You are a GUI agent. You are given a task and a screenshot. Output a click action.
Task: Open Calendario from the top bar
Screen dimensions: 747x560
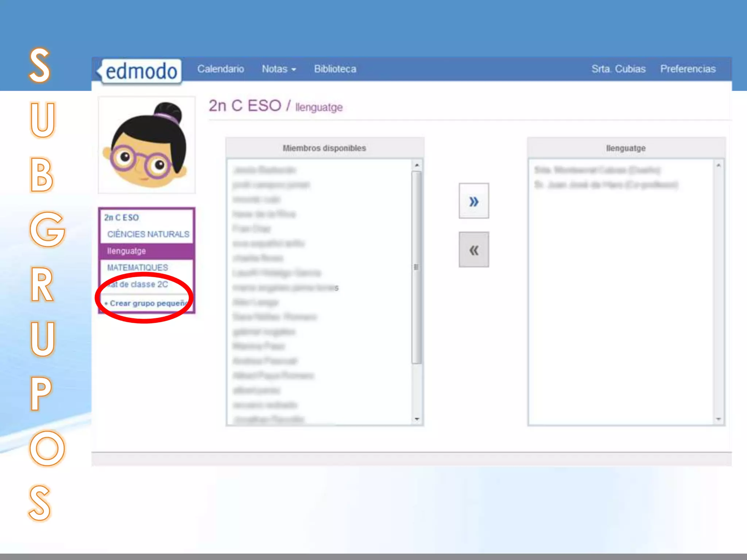220,69
